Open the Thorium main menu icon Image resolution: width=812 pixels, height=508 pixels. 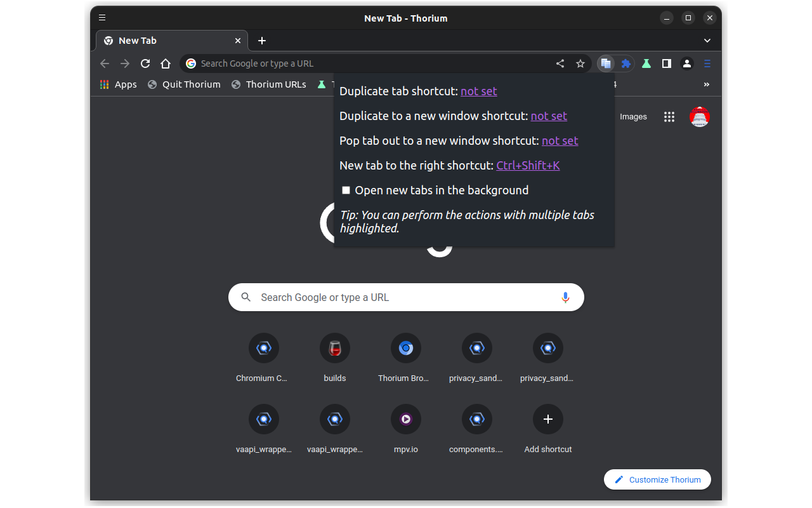(707, 63)
